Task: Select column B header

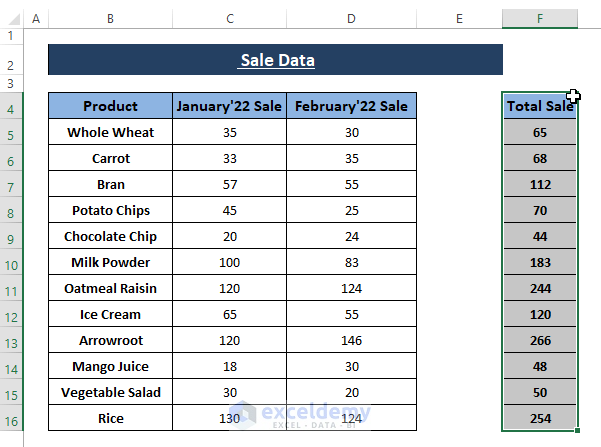Action: point(110,19)
